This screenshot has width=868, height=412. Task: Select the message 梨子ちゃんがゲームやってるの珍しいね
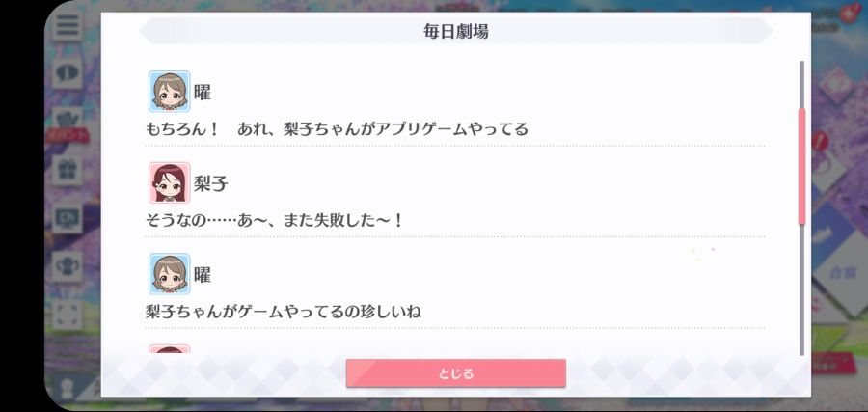click(x=283, y=312)
